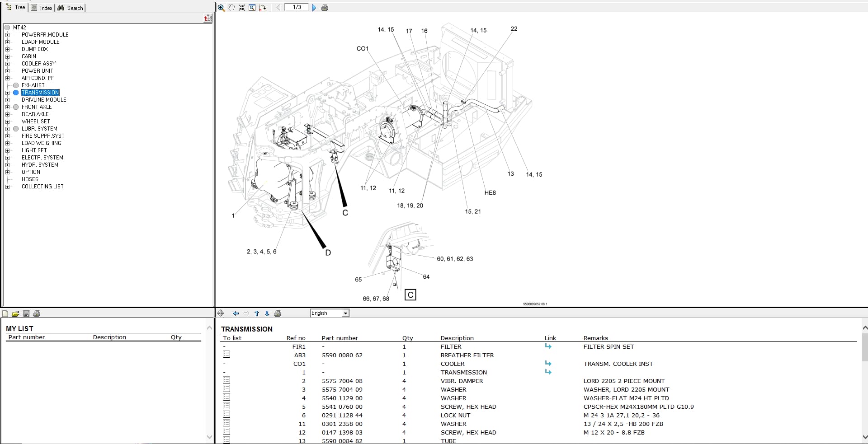
Task: Click the fit-to-window arrows icon
Action: pos(242,8)
